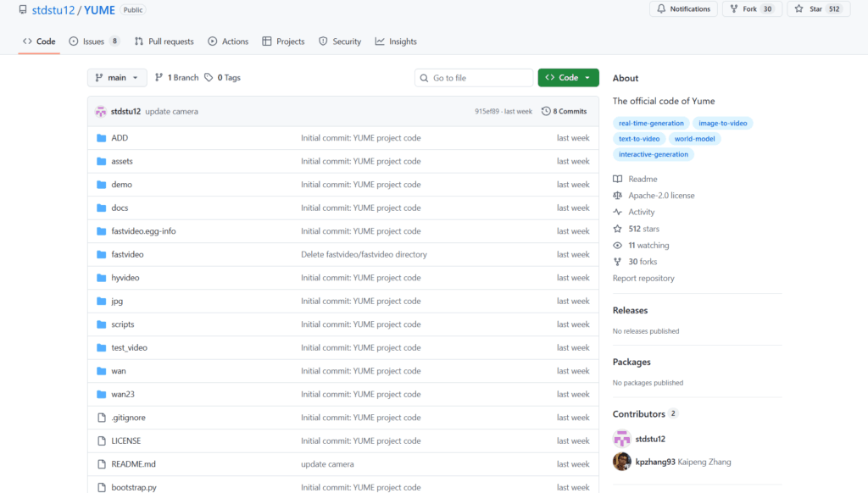868x493 pixels.
Task: Open the Actions tab
Action: click(229, 42)
